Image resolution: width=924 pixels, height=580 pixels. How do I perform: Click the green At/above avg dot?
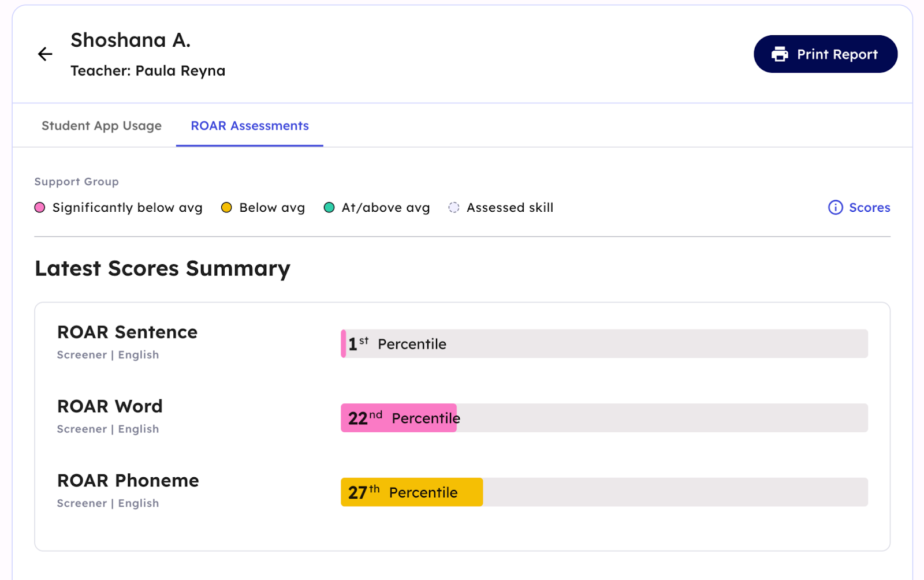329,208
